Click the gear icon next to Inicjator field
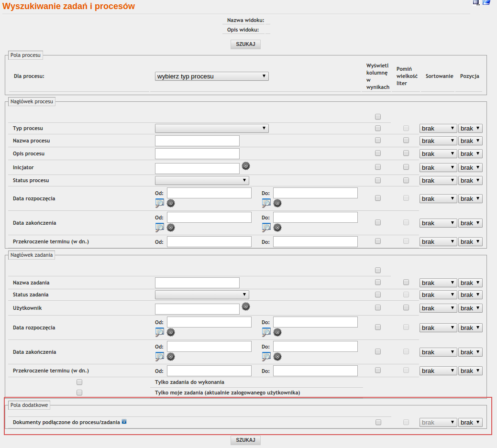Viewport: 497px width, 448px height. (246, 166)
